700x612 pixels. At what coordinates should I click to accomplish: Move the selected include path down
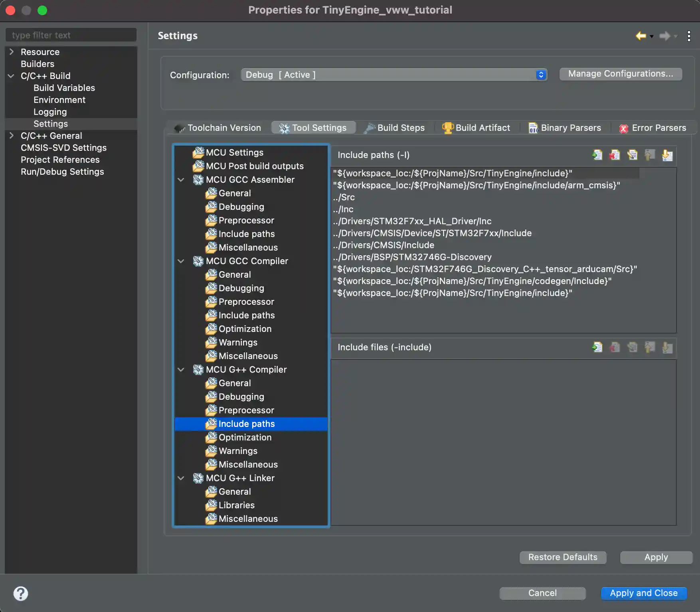click(x=667, y=155)
